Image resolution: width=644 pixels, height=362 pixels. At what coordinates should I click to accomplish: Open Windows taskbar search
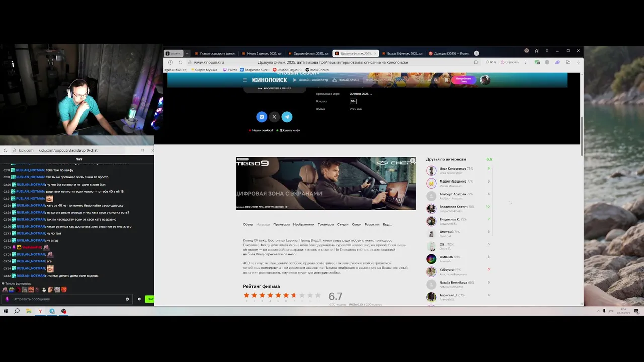17,311
